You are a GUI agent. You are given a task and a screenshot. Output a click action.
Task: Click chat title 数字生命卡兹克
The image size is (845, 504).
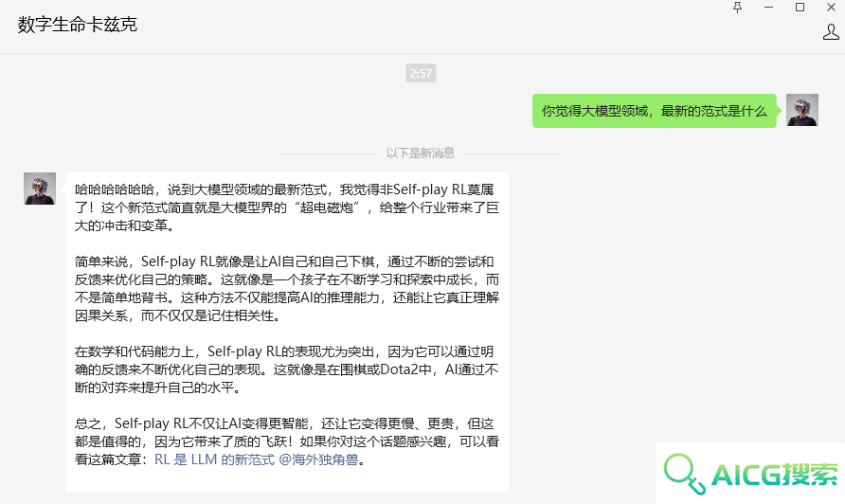[78, 25]
